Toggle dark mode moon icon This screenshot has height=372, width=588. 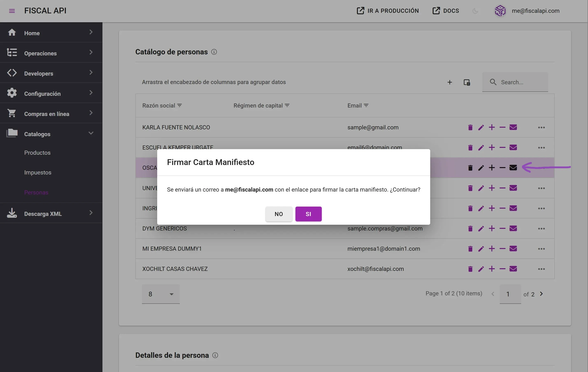point(475,11)
